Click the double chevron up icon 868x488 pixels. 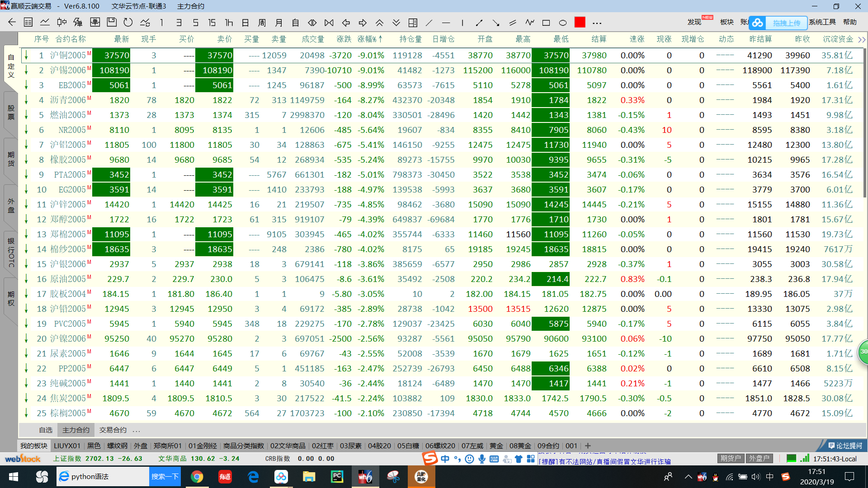click(x=379, y=22)
